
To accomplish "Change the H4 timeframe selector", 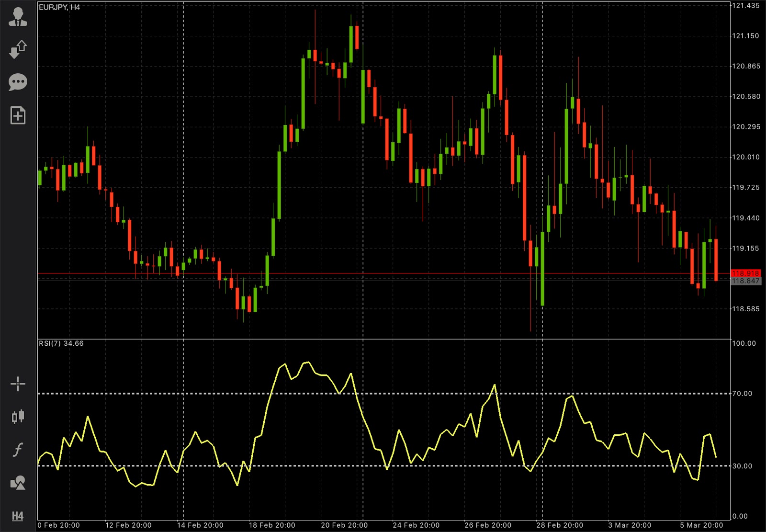I will 18,516.
